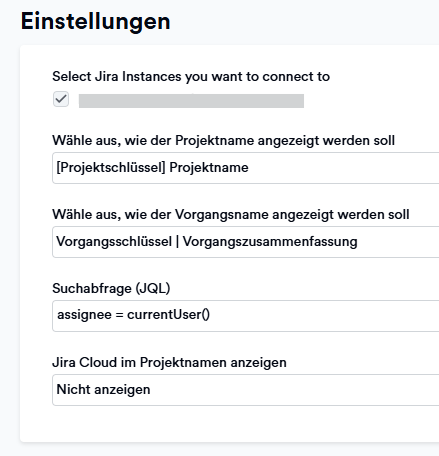439x456 pixels.
Task: Select the greyed-out Jira instance name
Action: coord(191,101)
